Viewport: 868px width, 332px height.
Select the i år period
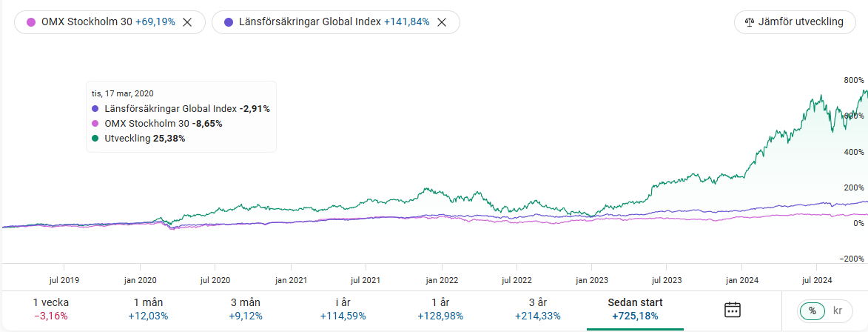coord(343,309)
